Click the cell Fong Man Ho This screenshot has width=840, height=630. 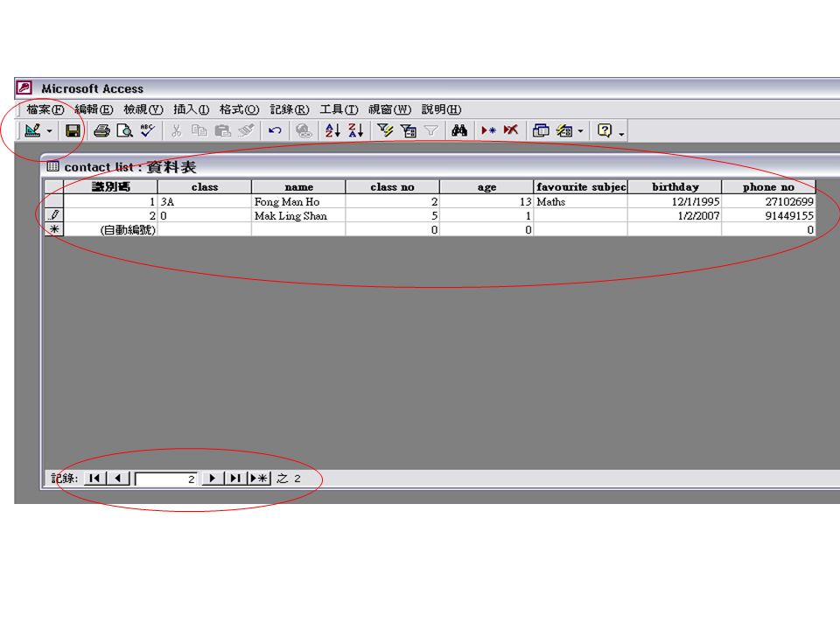tap(299, 201)
